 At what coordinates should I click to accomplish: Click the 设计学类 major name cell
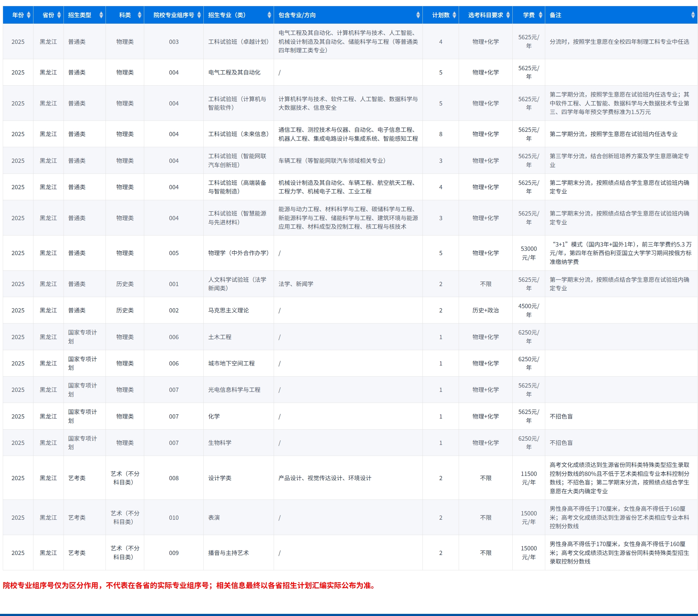220,478
